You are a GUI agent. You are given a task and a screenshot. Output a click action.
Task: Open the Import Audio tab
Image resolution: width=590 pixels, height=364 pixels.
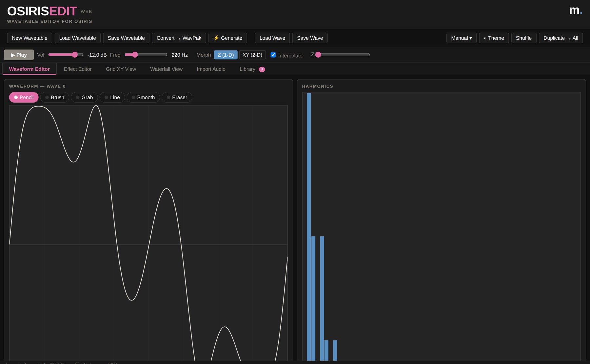(x=211, y=69)
